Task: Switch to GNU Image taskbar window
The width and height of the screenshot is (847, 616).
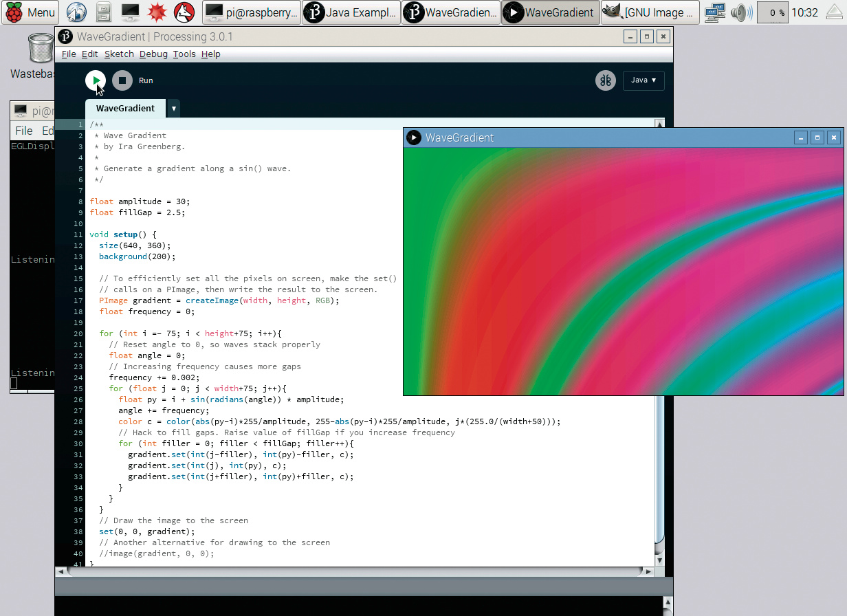Action: click(650, 12)
